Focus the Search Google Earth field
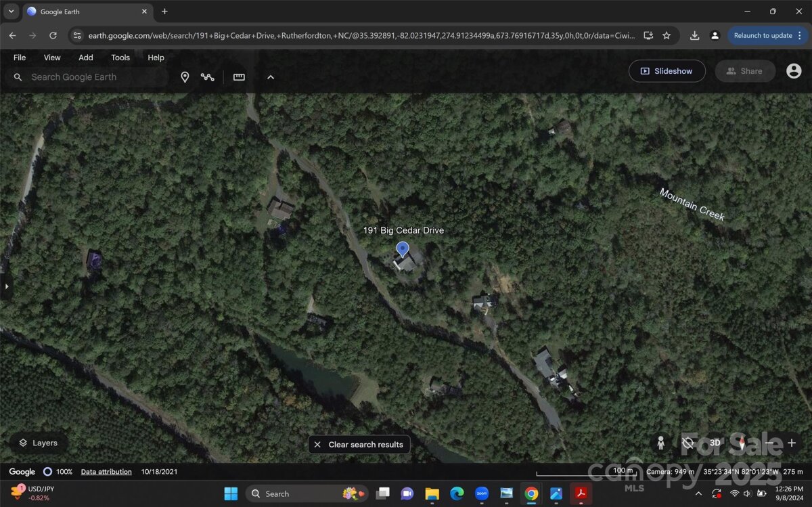 tap(88, 77)
